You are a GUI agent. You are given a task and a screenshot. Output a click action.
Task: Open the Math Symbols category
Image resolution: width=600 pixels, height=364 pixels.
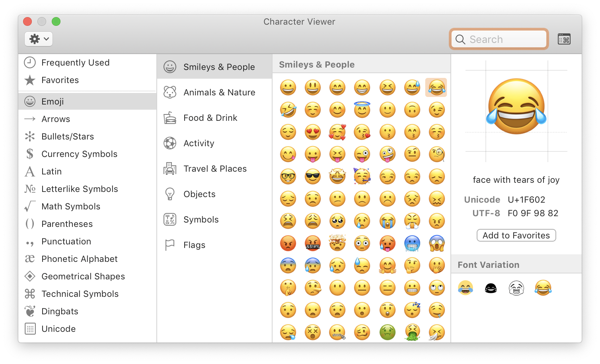pyautogui.click(x=71, y=207)
